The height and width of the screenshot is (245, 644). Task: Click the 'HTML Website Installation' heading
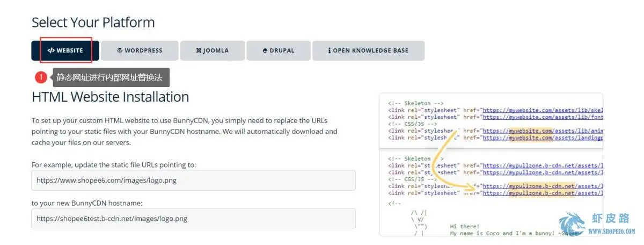pyautogui.click(x=110, y=97)
